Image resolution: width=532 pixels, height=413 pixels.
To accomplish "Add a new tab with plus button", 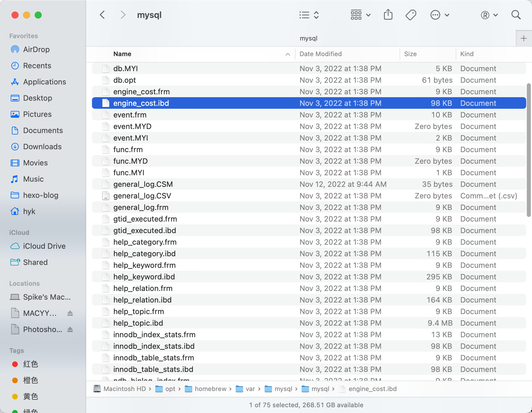I will coord(524,38).
